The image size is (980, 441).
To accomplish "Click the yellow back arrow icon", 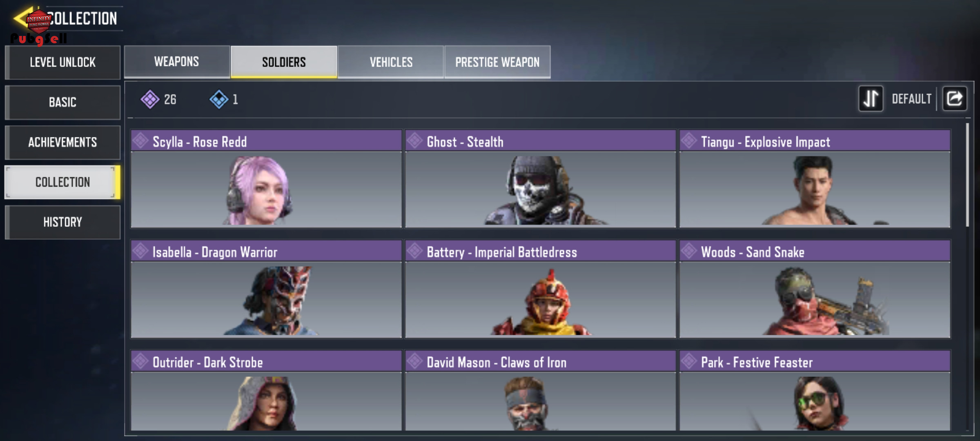I will click(22, 18).
